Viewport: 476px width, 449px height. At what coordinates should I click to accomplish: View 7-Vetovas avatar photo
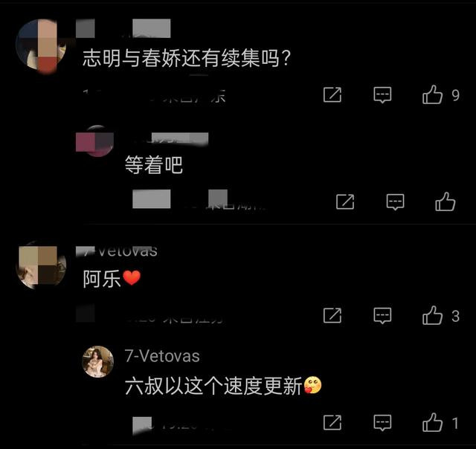(97, 361)
